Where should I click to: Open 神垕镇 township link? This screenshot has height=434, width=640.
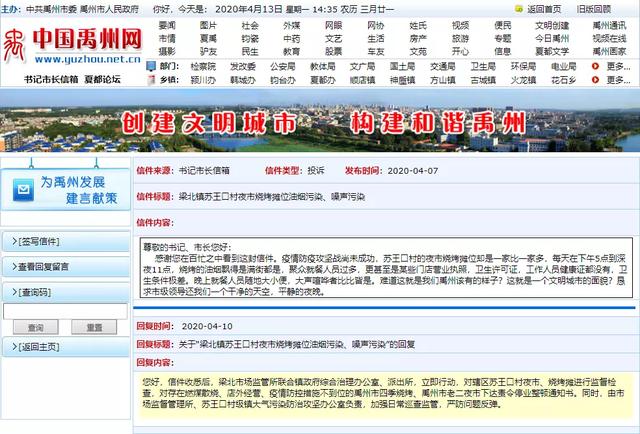[x=402, y=80]
